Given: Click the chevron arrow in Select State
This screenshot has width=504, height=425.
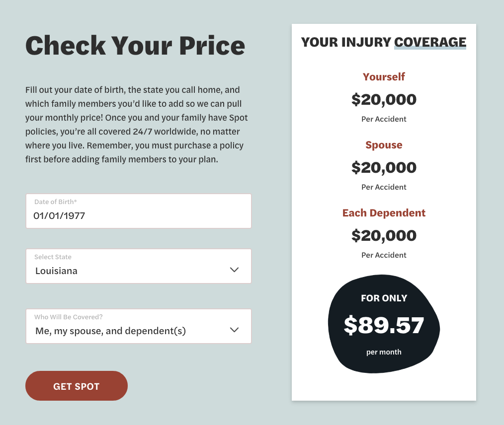Looking at the screenshot, I should [235, 270].
